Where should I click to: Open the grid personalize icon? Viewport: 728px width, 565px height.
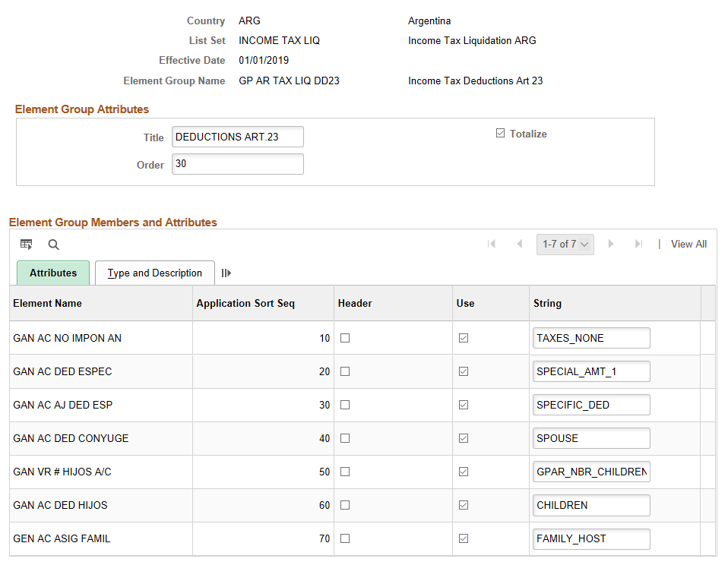26,244
